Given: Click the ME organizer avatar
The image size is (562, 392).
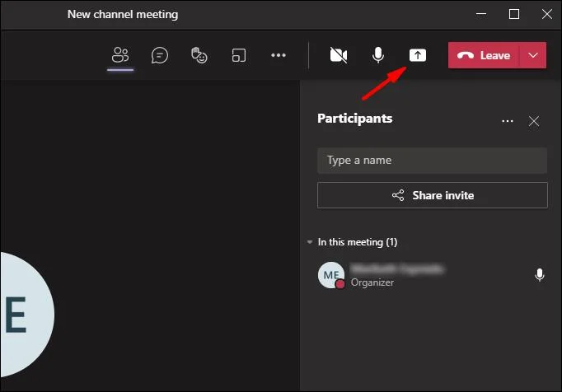Looking at the screenshot, I should tap(331, 275).
